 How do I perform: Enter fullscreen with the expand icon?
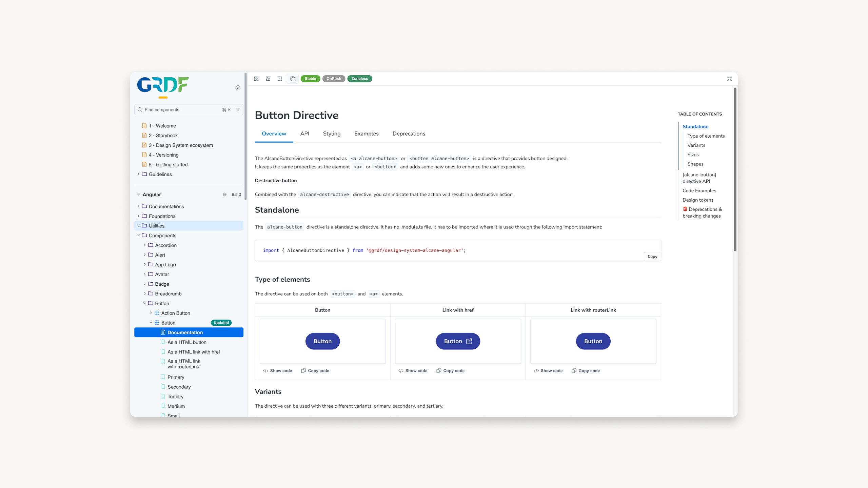coord(729,79)
